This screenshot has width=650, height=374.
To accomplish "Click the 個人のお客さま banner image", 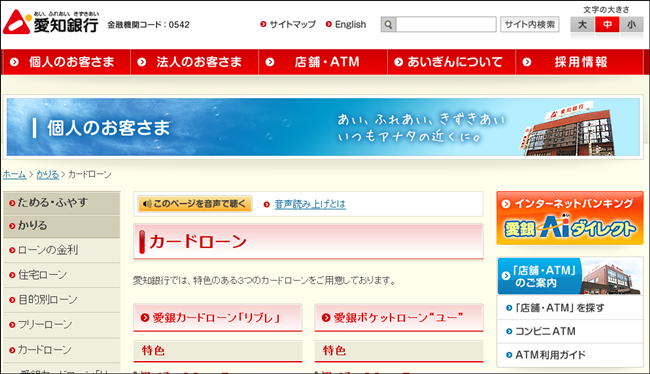I will (323, 127).
